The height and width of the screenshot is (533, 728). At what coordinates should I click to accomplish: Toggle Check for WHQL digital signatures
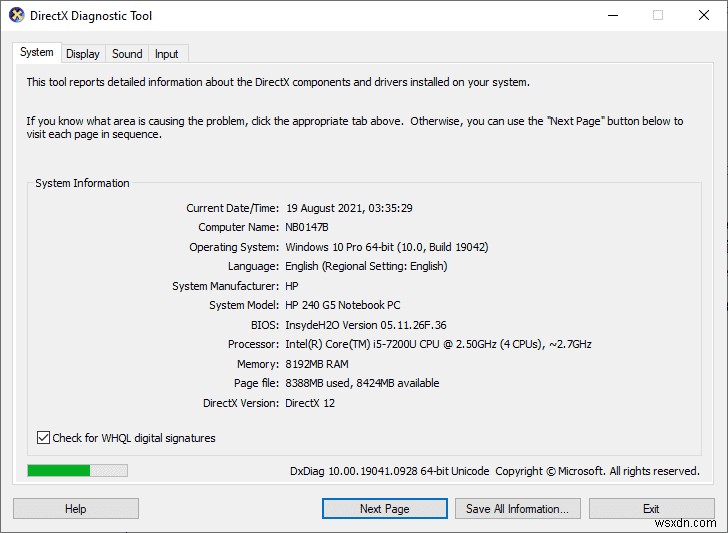click(44, 437)
